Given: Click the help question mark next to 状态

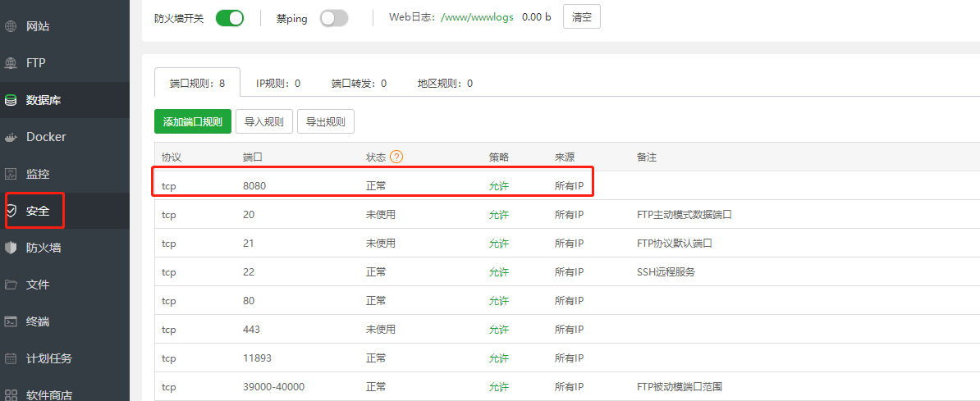Looking at the screenshot, I should pyautogui.click(x=396, y=157).
